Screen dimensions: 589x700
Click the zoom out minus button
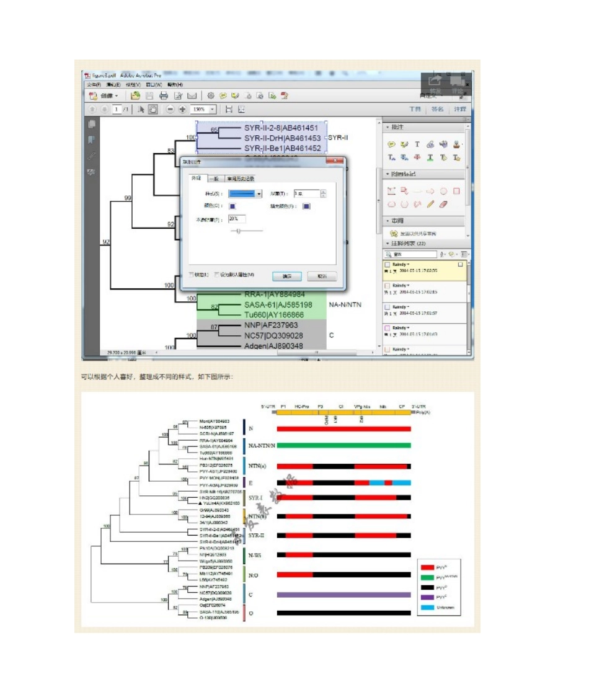pyautogui.click(x=170, y=109)
